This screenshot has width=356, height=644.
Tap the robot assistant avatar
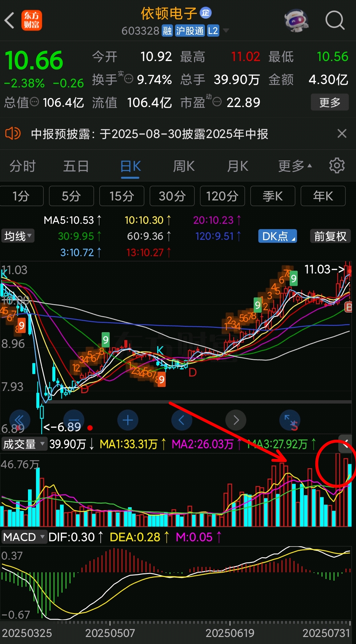[296, 20]
